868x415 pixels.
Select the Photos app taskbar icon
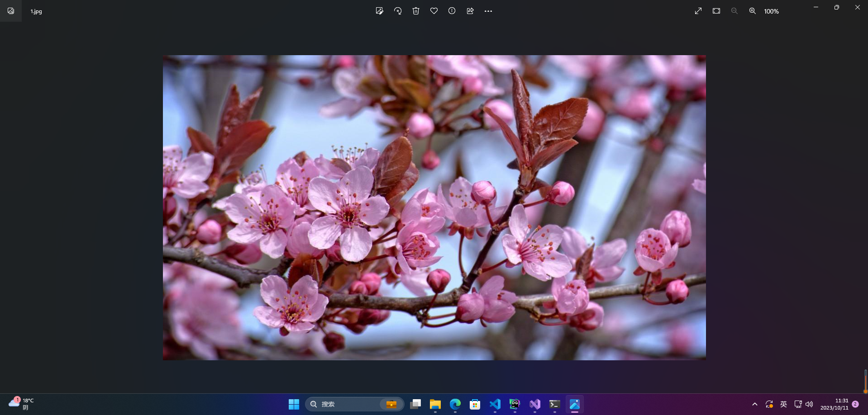pos(575,404)
